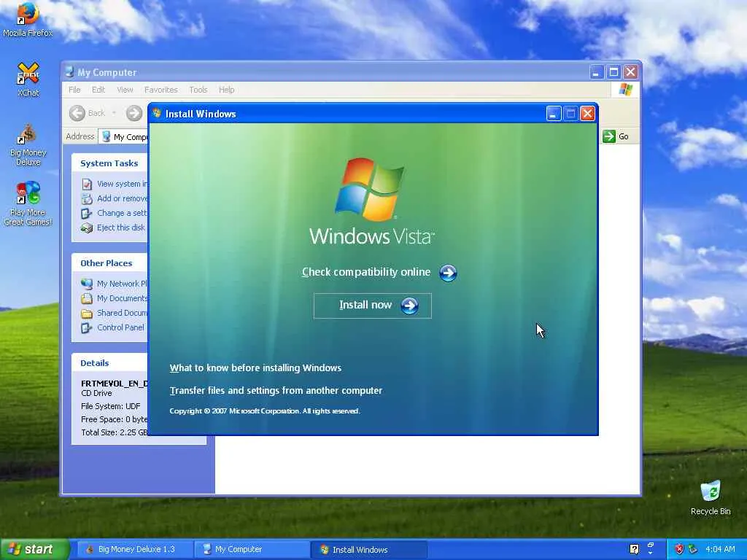Screen dimensions: 747x560
Task: Open Back button history dropdown arrow
Action: click(115, 113)
